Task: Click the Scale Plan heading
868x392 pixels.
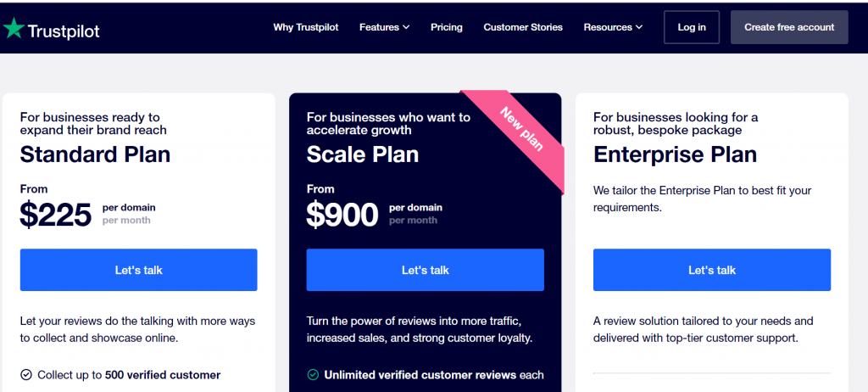Action: pyautogui.click(x=363, y=154)
